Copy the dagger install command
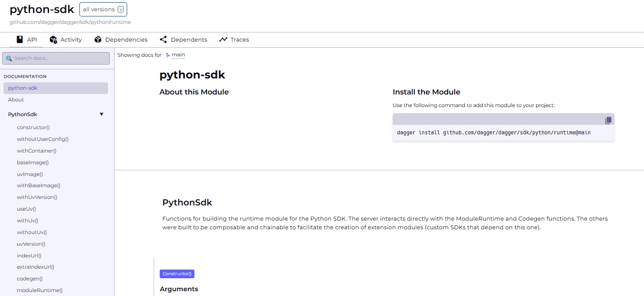Viewport: 644px width, 296px height. [x=608, y=120]
